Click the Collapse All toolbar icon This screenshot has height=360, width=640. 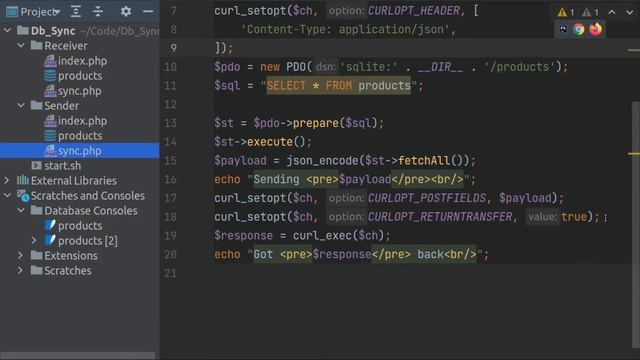[98, 11]
